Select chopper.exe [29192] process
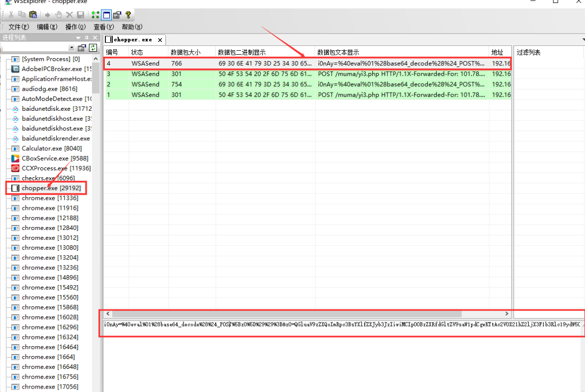This screenshot has width=585, height=392. (x=51, y=188)
